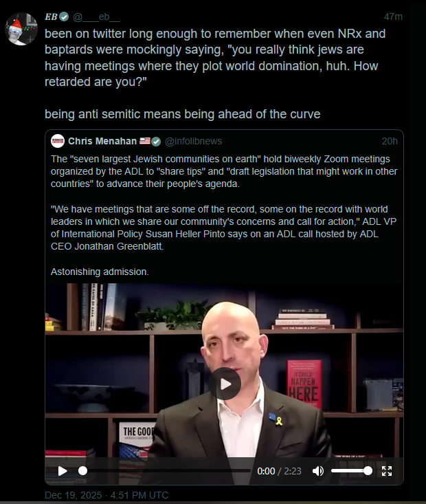Adjust the volume slider knob
This screenshot has height=504, width=426.
[x=368, y=471]
